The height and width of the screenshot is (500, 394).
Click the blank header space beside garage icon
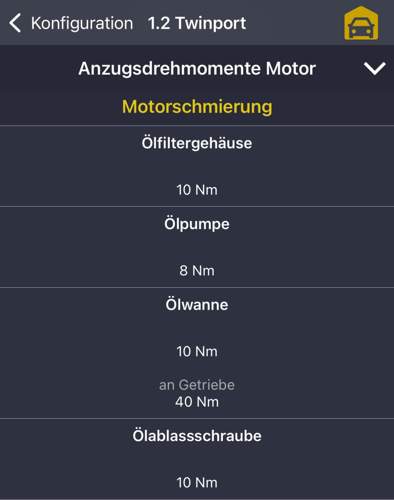(295, 23)
